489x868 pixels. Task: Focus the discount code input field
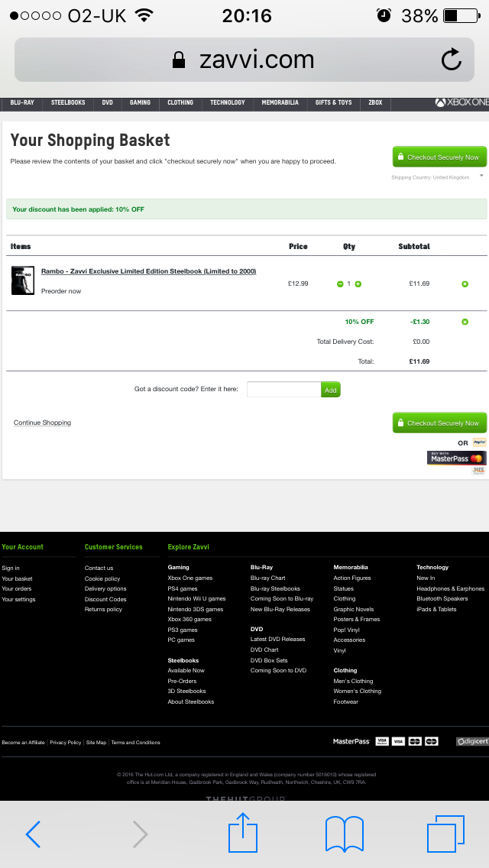284,390
